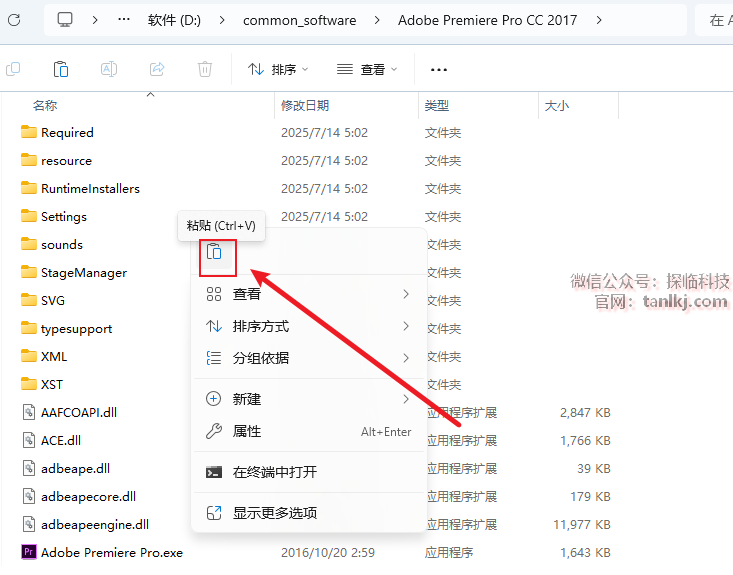This screenshot has height=575, width=733.
Task: Click the Paste icon in context menu
Action: pyautogui.click(x=214, y=252)
